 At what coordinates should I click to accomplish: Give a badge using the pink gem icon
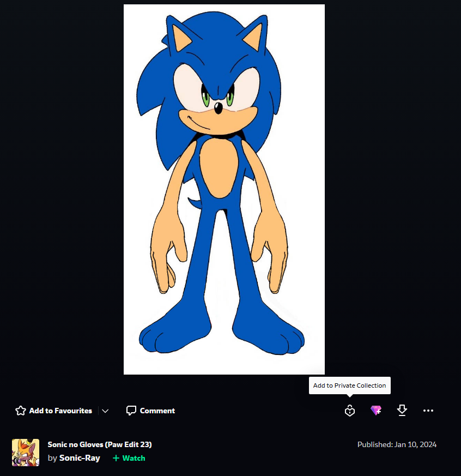[x=376, y=411]
